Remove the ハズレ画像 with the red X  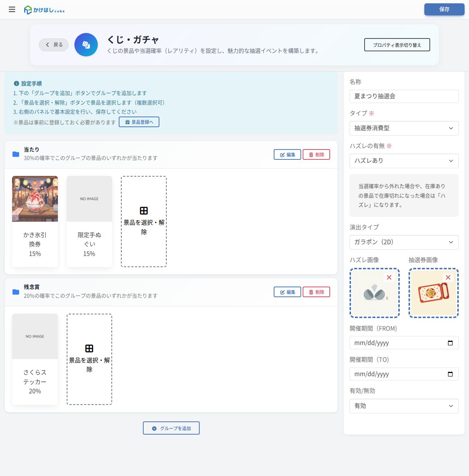tap(389, 277)
